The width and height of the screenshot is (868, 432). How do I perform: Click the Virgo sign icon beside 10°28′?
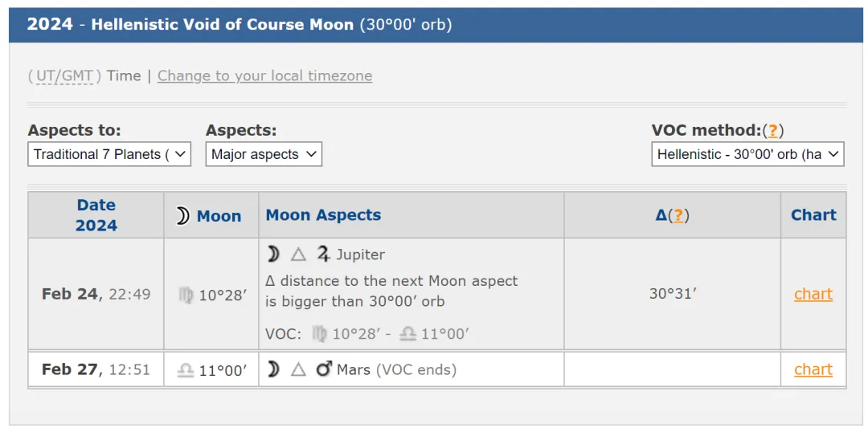[186, 295]
